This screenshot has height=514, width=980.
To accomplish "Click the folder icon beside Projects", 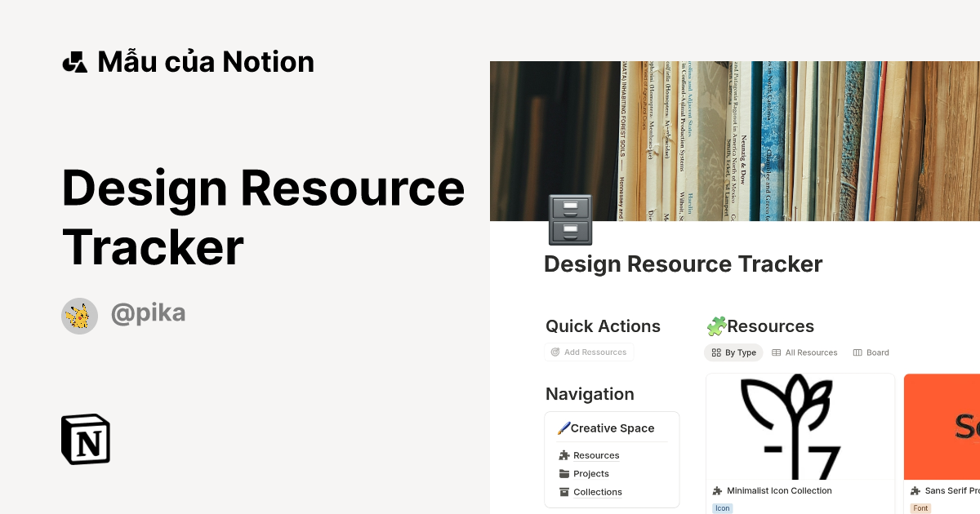I will pyautogui.click(x=563, y=473).
